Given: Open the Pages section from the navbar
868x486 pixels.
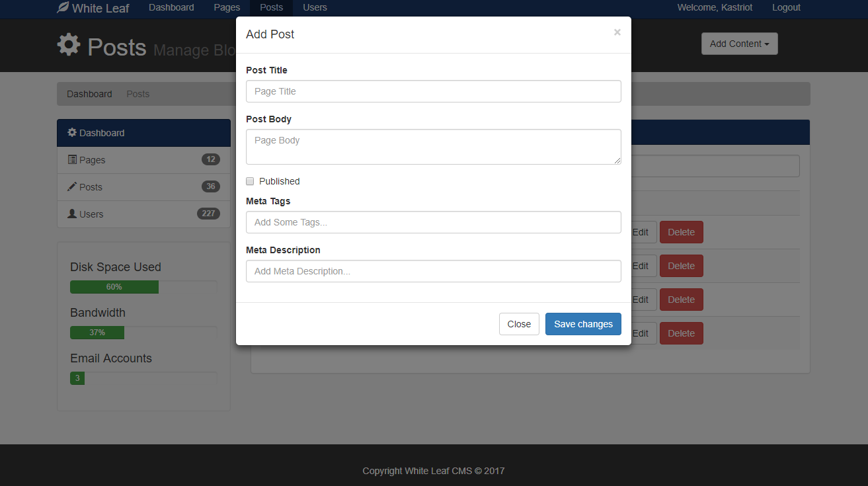Looking at the screenshot, I should pyautogui.click(x=227, y=7).
